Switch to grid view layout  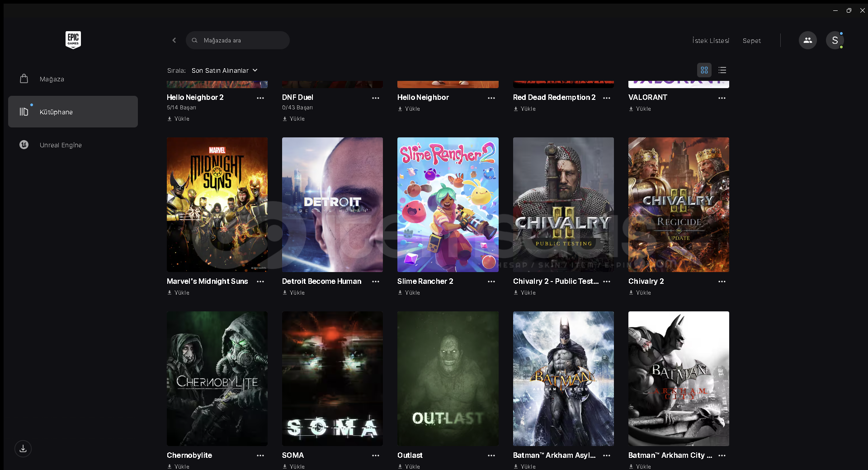(x=704, y=70)
